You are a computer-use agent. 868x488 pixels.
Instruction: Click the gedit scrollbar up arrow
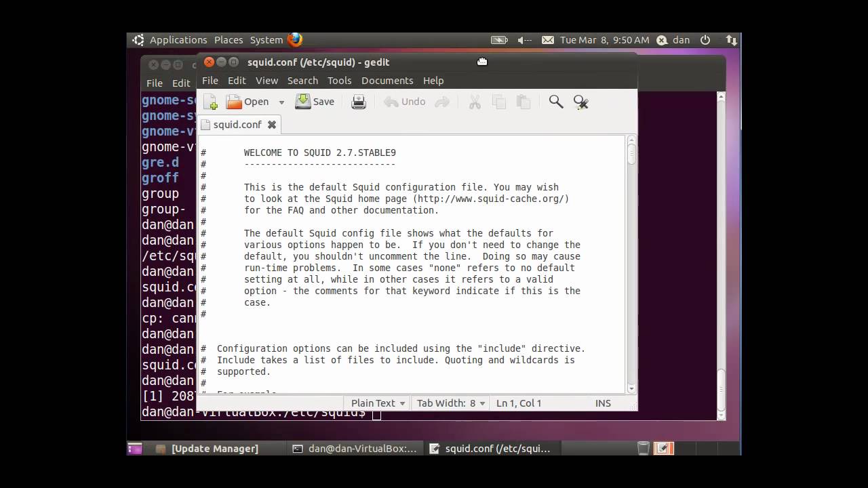(631, 139)
